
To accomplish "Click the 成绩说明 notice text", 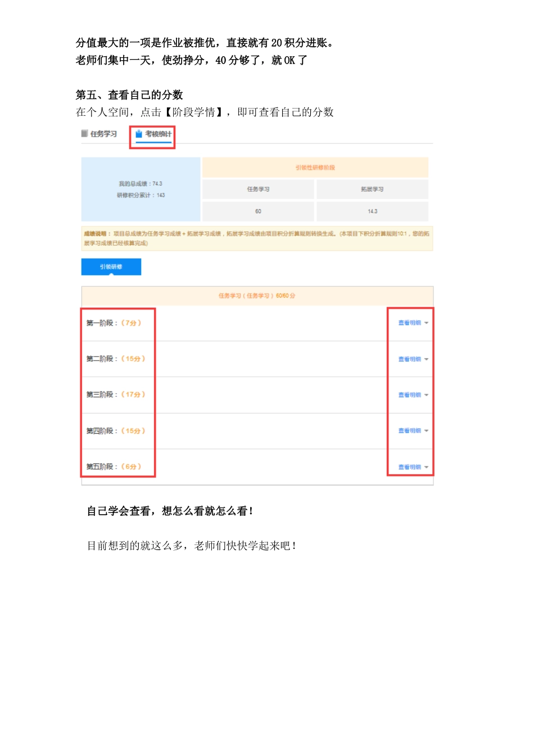I will coord(257,238).
